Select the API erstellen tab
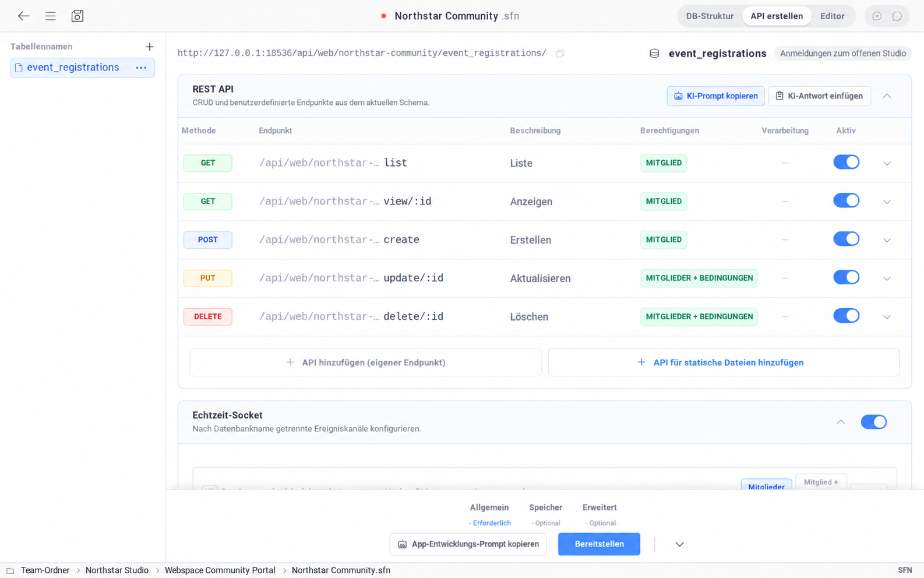The width and height of the screenshot is (924, 578). coord(777,16)
